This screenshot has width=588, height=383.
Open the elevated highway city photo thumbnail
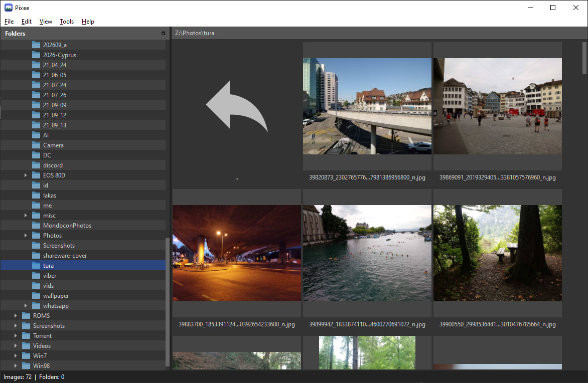tap(367, 106)
